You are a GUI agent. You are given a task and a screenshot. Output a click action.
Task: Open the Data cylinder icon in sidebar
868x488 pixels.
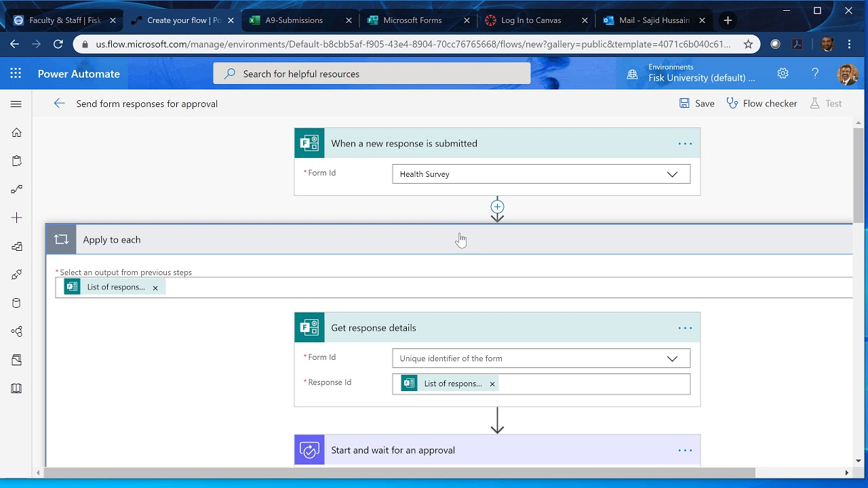coord(16,303)
